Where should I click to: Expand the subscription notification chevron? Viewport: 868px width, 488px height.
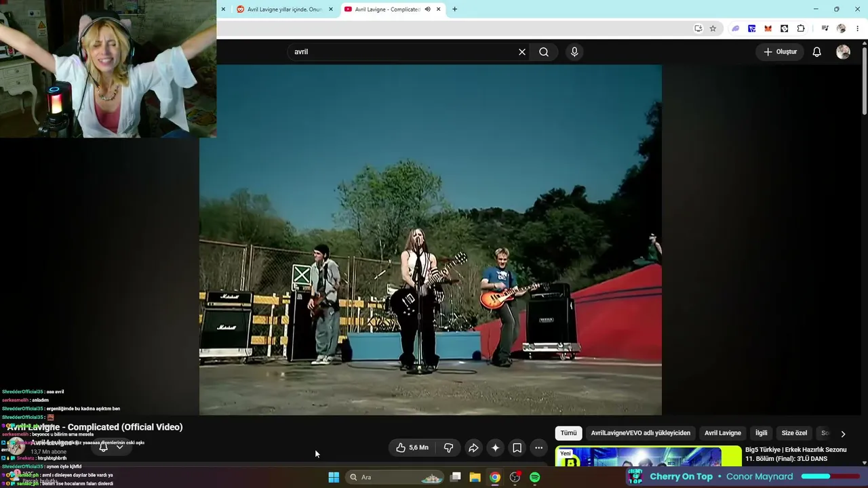[x=120, y=447]
